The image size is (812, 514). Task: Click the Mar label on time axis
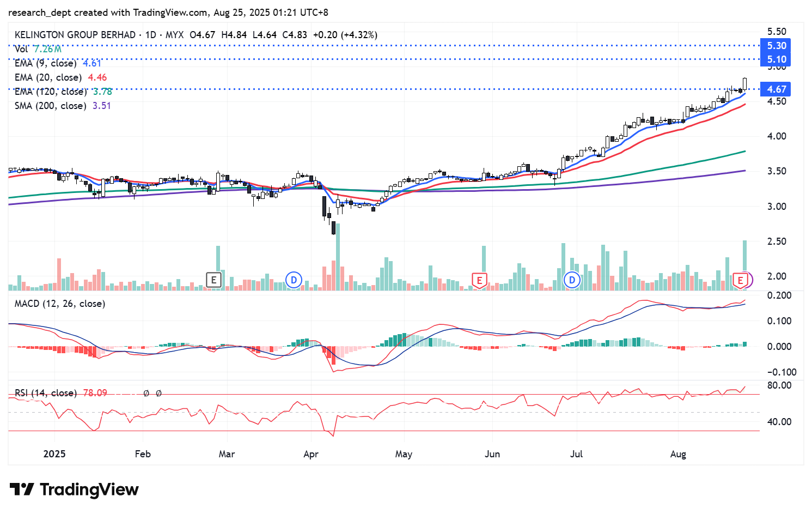227,454
